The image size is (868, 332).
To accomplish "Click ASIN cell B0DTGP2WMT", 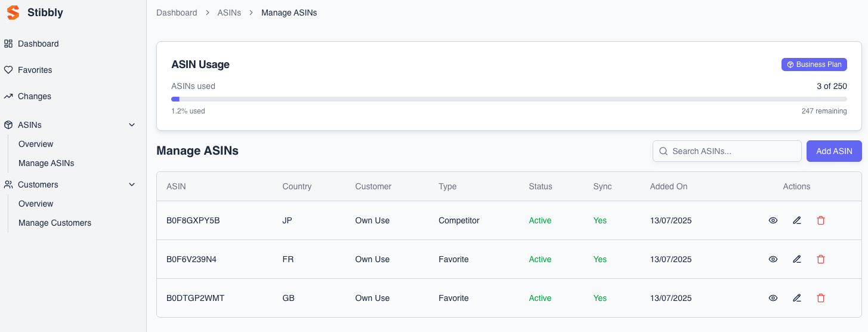I will click(x=196, y=298).
